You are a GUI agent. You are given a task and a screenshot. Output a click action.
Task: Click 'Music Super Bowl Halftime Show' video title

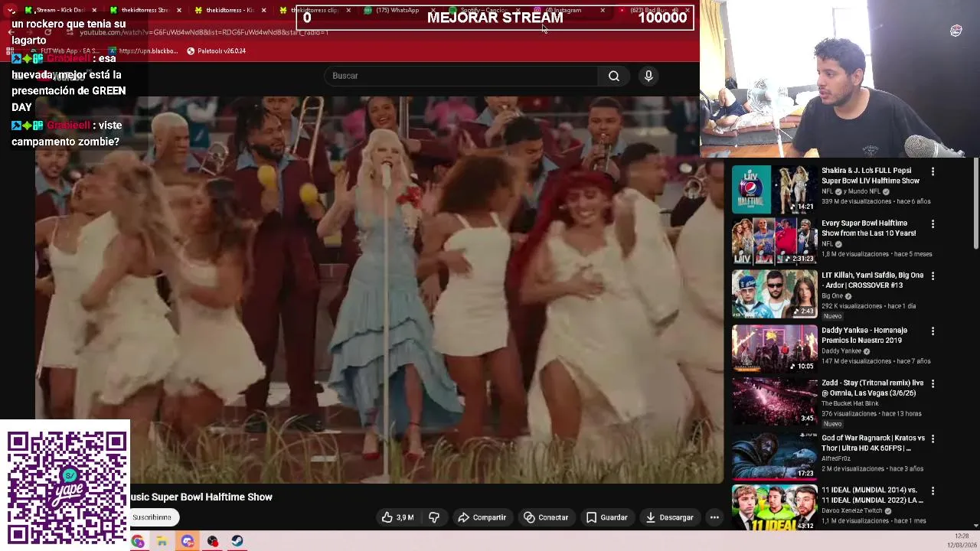coord(201,497)
